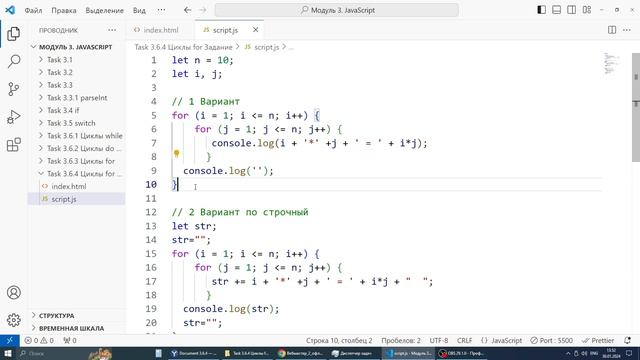
Task: Open the remote window status button
Action: 9,340
